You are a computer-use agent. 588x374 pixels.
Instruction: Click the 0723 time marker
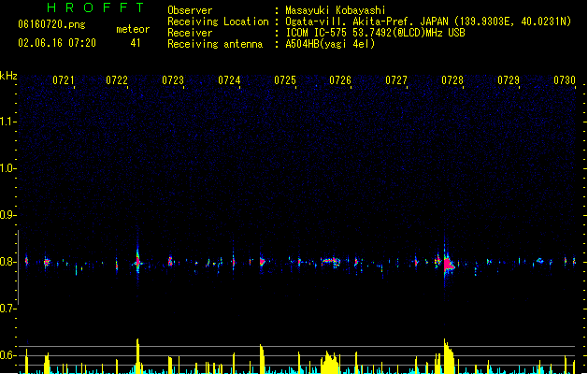(x=173, y=79)
